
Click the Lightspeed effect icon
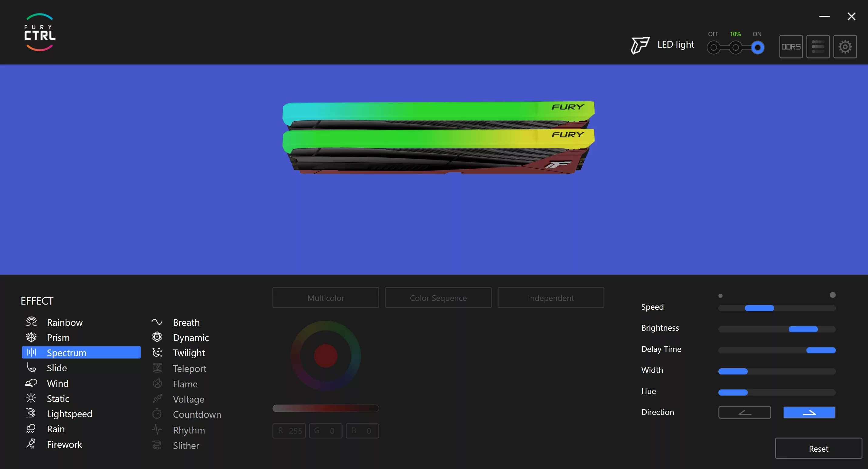pyautogui.click(x=31, y=413)
